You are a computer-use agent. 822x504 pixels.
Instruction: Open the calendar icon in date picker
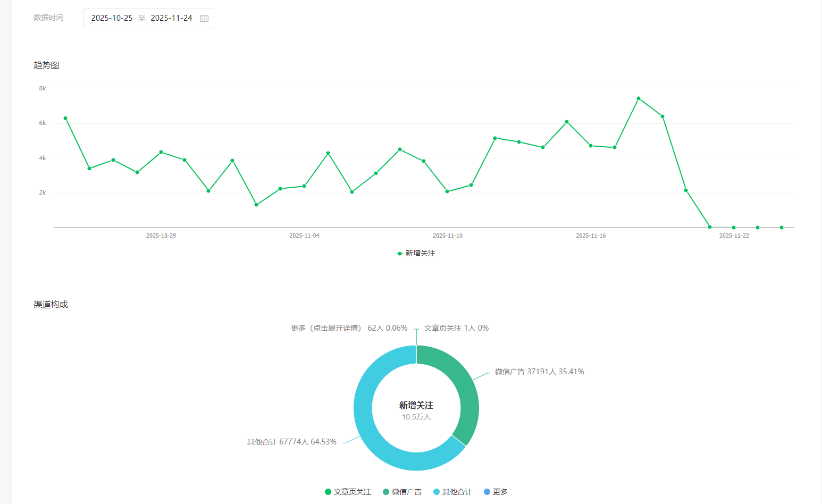tap(204, 18)
